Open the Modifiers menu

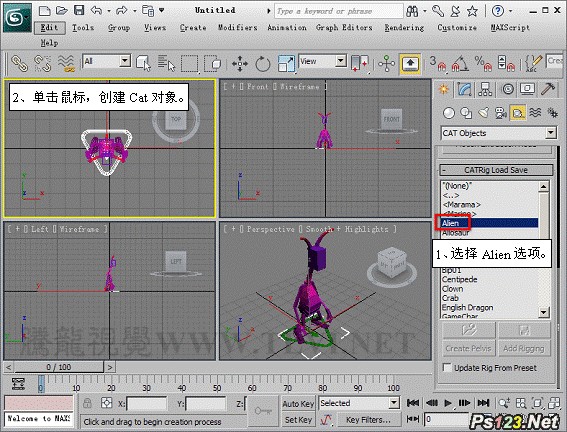[238, 28]
